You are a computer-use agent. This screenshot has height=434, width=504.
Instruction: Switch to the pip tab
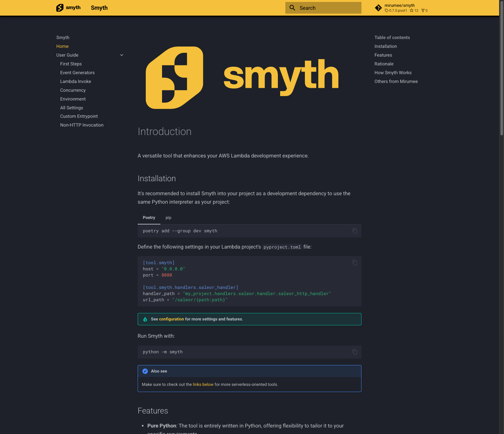click(x=168, y=218)
